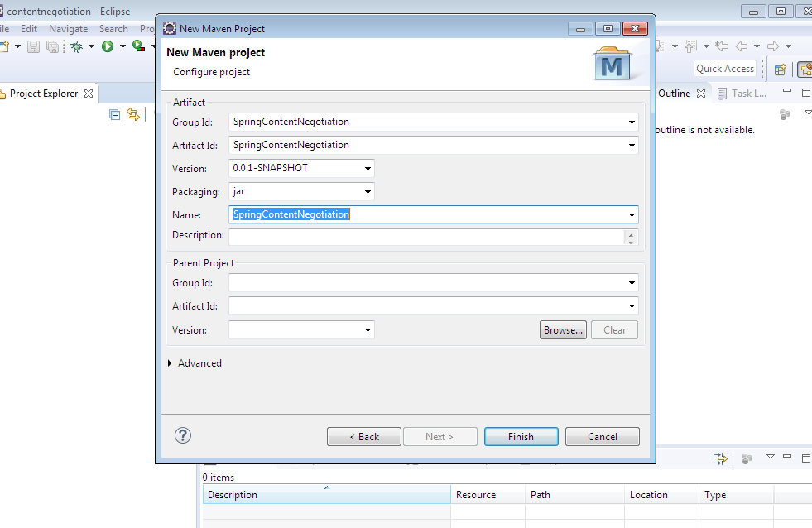The width and height of the screenshot is (812, 528).
Task: Click the Last Edit Location arrow icon
Action: tap(722, 46)
